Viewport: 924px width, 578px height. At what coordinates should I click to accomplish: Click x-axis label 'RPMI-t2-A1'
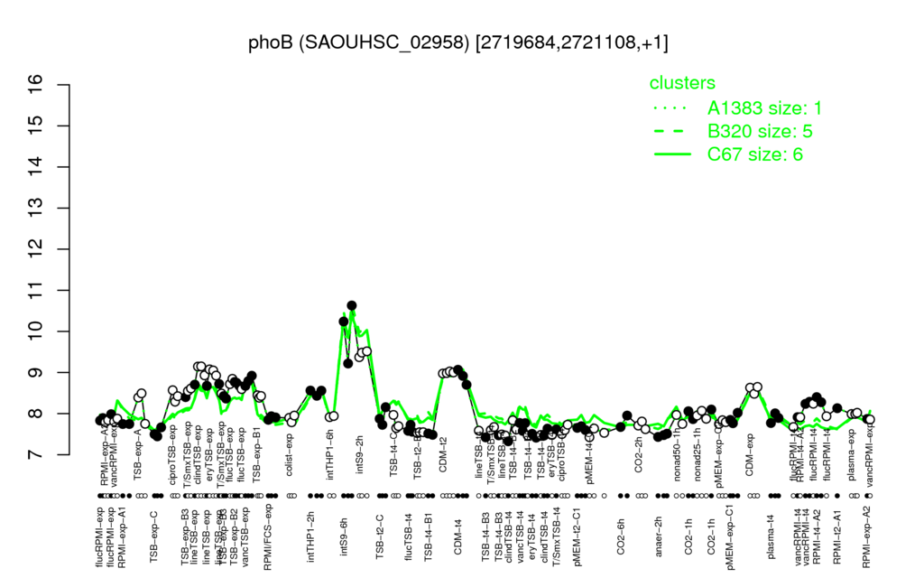point(836,537)
